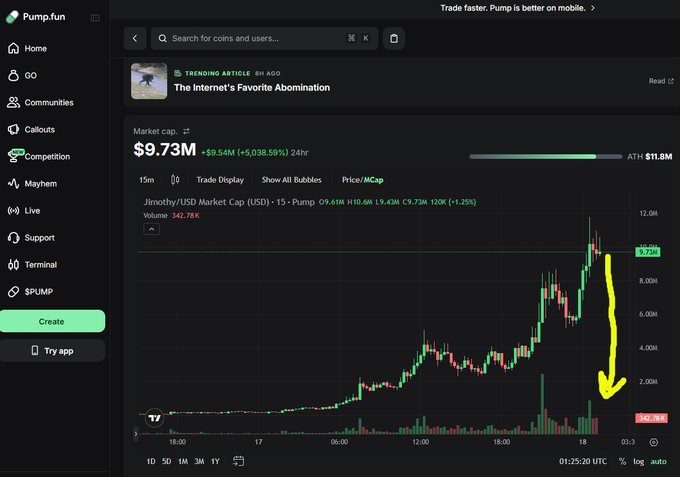Toggle Trade Display on the chart
The image size is (680, 477).
pyautogui.click(x=220, y=180)
